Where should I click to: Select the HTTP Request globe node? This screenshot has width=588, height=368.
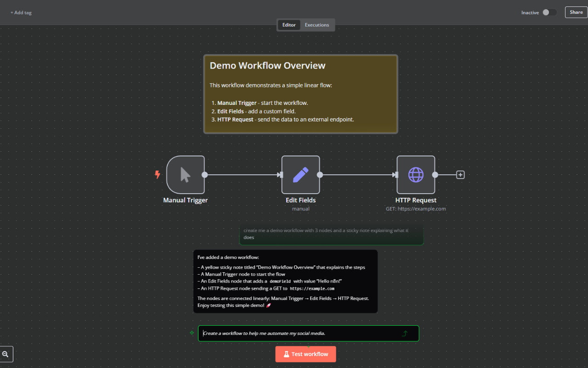416,175
